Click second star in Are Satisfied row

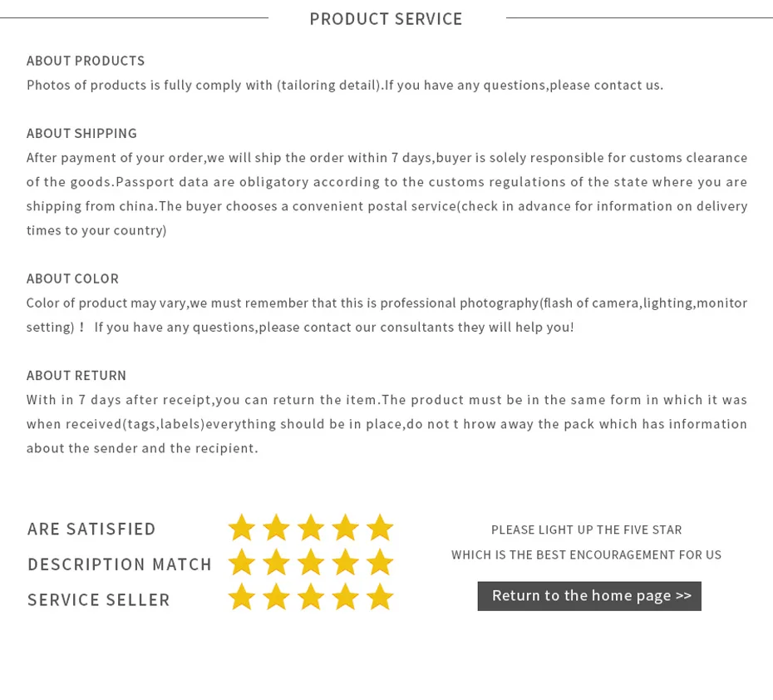276,528
